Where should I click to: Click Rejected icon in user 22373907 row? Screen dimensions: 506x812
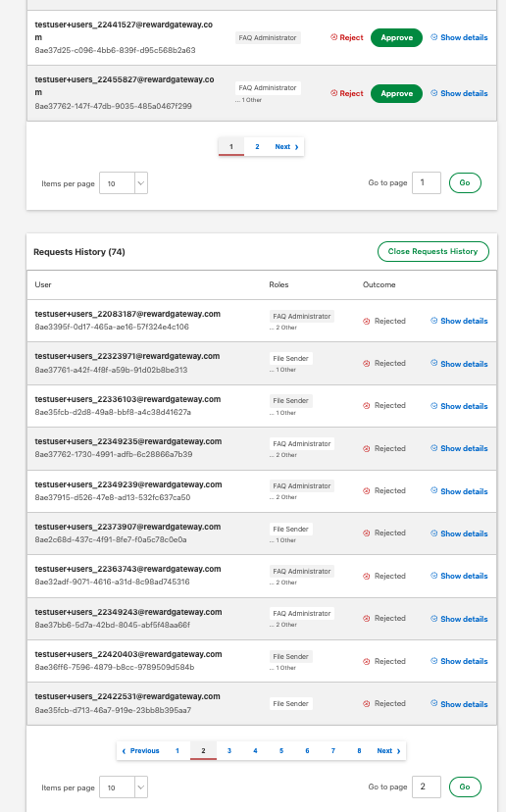[x=366, y=533]
